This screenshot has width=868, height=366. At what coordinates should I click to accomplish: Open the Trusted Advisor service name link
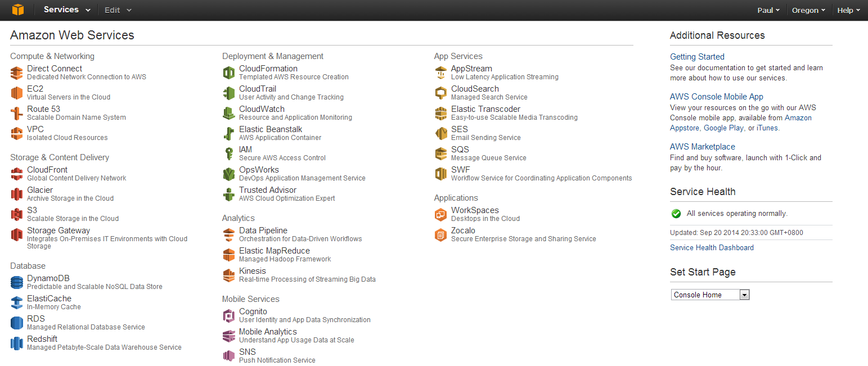point(268,190)
